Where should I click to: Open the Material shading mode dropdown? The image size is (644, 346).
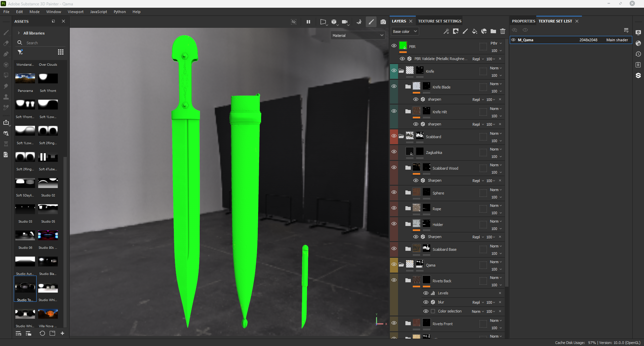tap(358, 35)
